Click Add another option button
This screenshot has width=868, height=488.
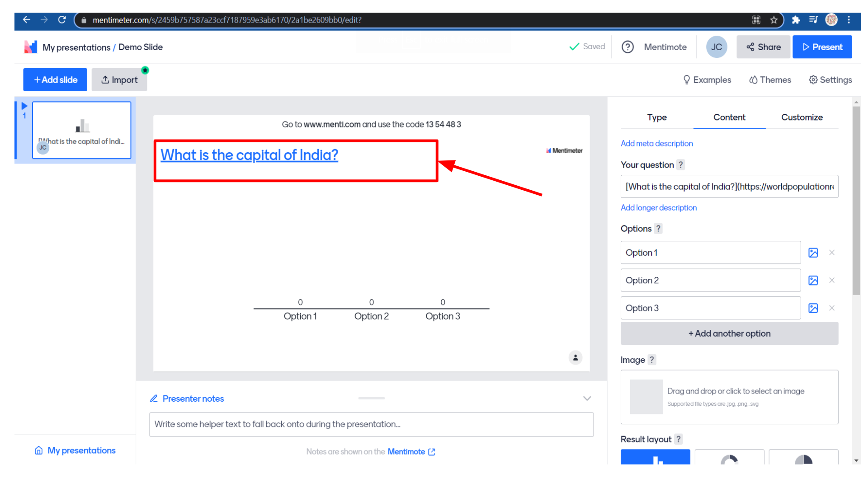point(729,333)
